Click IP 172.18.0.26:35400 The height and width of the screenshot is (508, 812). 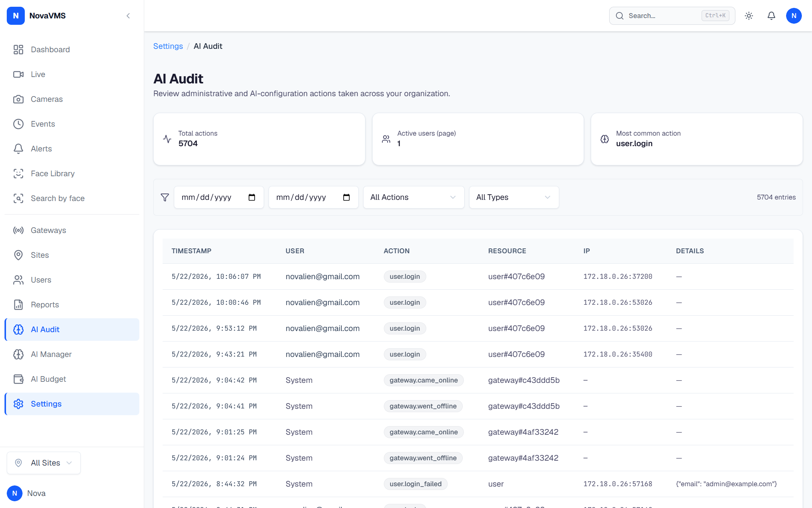point(618,354)
